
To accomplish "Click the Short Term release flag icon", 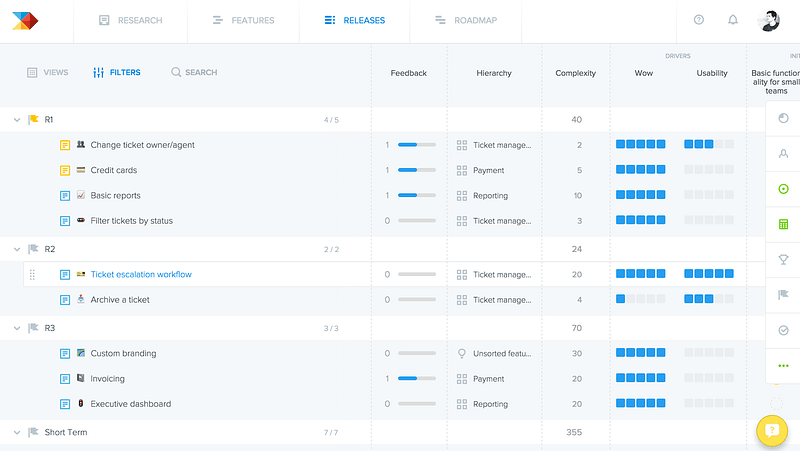I will pyautogui.click(x=34, y=432).
